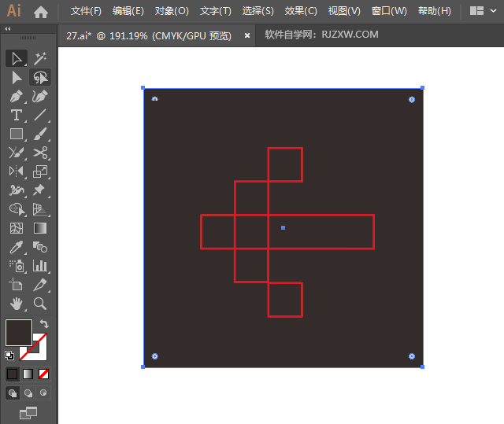Image resolution: width=504 pixels, height=424 pixels.
Task: Select the Reflect tool
Action: click(x=17, y=171)
